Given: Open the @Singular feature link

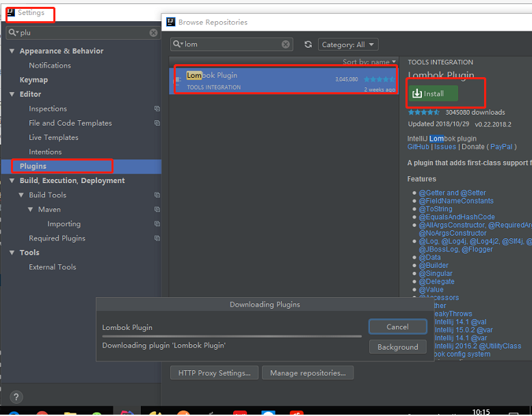Looking at the screenshot, I should (436, 274).
